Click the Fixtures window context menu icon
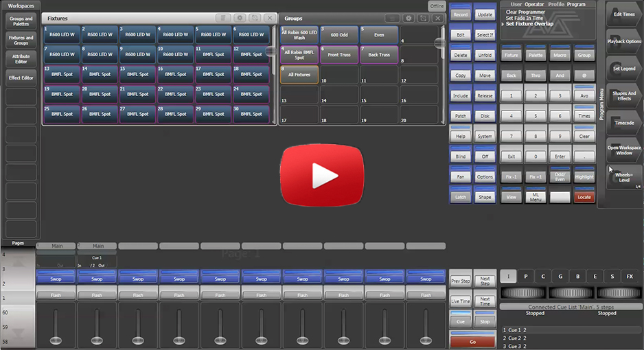Screen dimensions: 644x350 pyautogui.click(x=222, y=18)
